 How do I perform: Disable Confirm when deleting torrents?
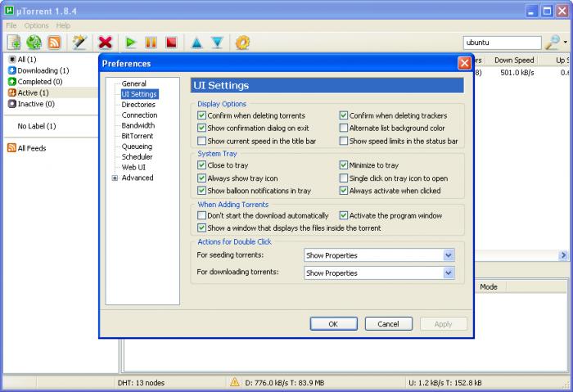tap(202, 116)
